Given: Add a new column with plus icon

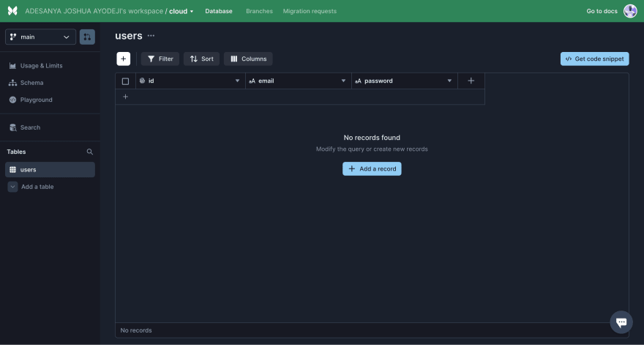Looking at the screenshot, I should [x=471, y=81].
